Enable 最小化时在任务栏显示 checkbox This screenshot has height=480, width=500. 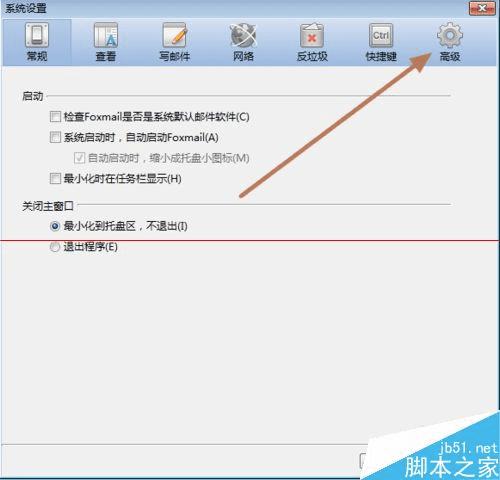55,178
